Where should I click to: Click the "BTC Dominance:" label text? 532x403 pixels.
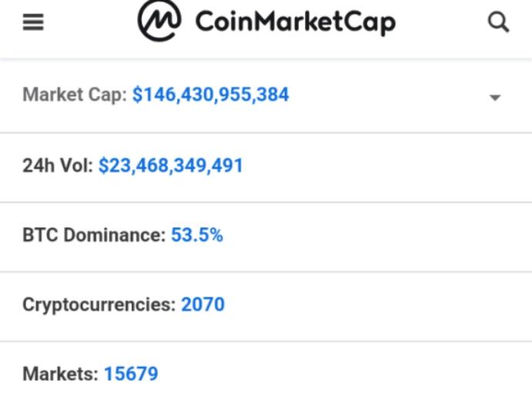(94, 235)
